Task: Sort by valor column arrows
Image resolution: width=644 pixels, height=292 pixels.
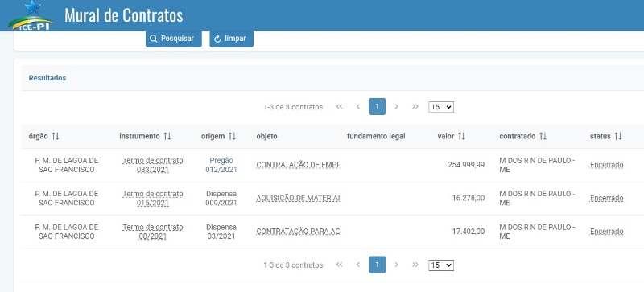Action: 461,137
